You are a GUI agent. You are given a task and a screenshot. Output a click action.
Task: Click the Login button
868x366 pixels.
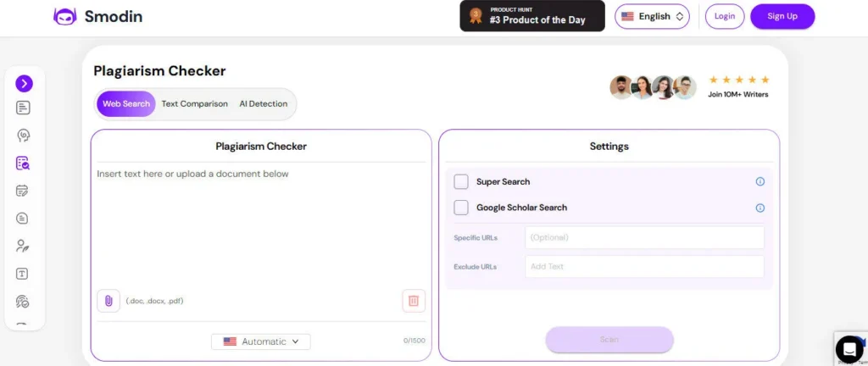pos(725,16)
